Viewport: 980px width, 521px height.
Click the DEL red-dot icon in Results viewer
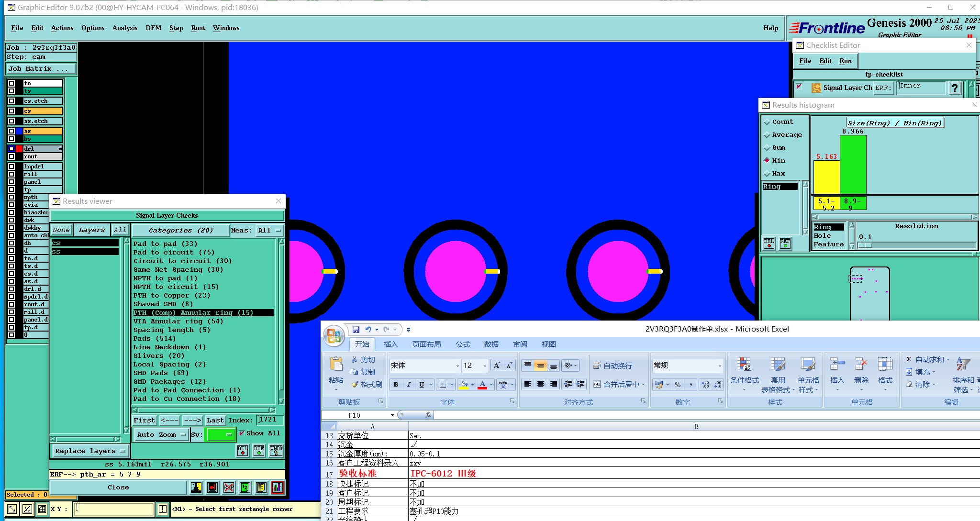coord(243,451)
